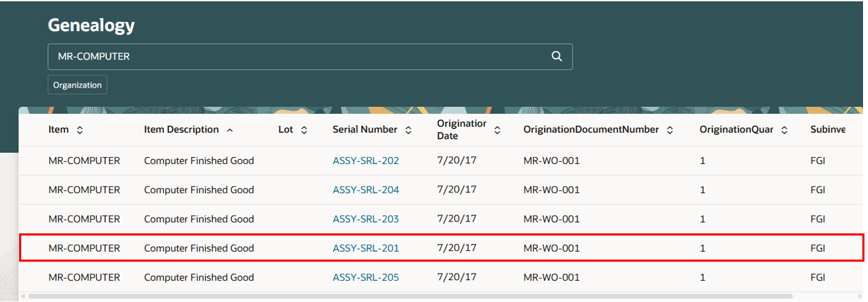The height and width of the screenshot is (302, 868).
Task: Click 7/20/17 date in ASSY-SRL-203 row
Action: [x=457, y=219]
